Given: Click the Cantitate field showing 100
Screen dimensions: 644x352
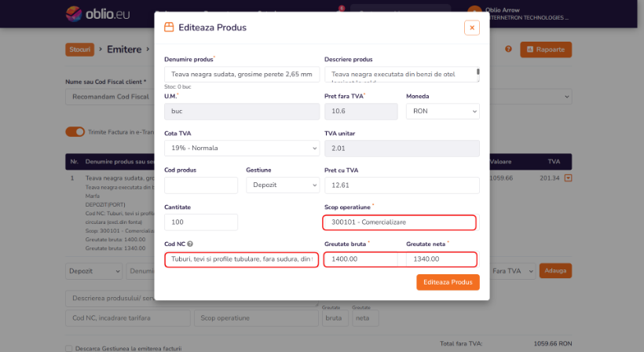Looking at the screenshot, I should [x=201, y=222].
